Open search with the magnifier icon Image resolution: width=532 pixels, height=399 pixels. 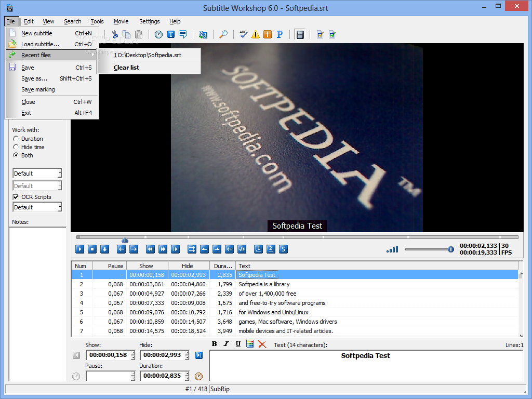click(223, 35)
